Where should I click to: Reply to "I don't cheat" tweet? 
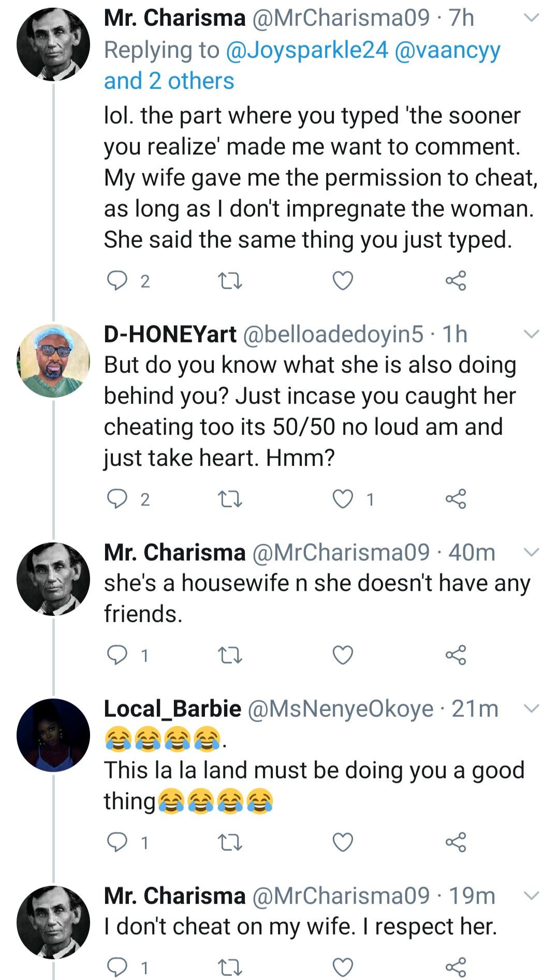tap(117, 967)
